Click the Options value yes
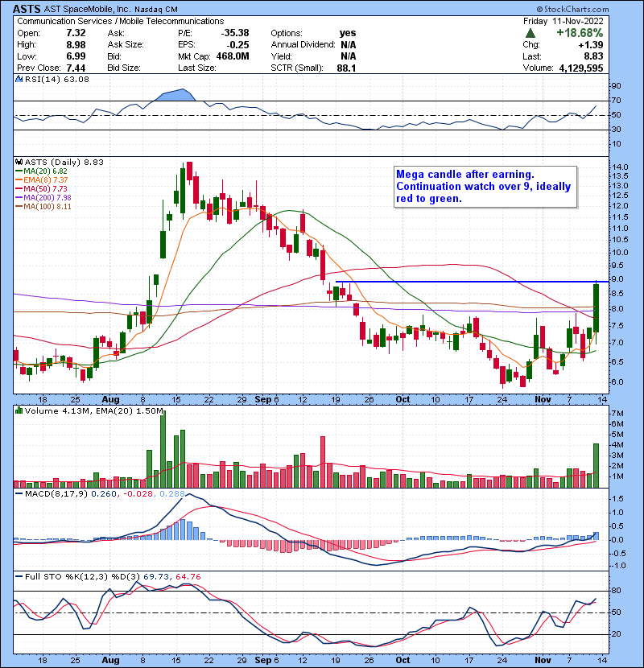The image size is (644, 668). [348, 33]
